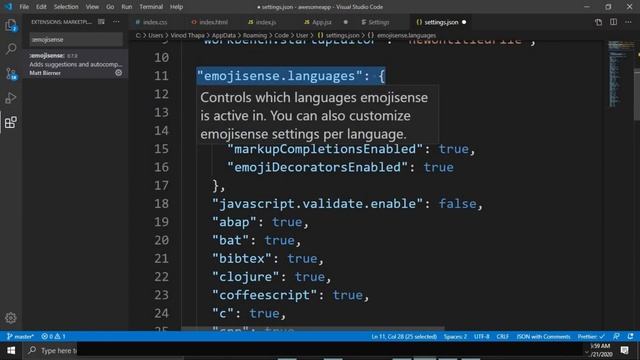This screenshot has width=640, height=360.
Task: Click the Open Settings UI icon
Action: coord(598,22)
